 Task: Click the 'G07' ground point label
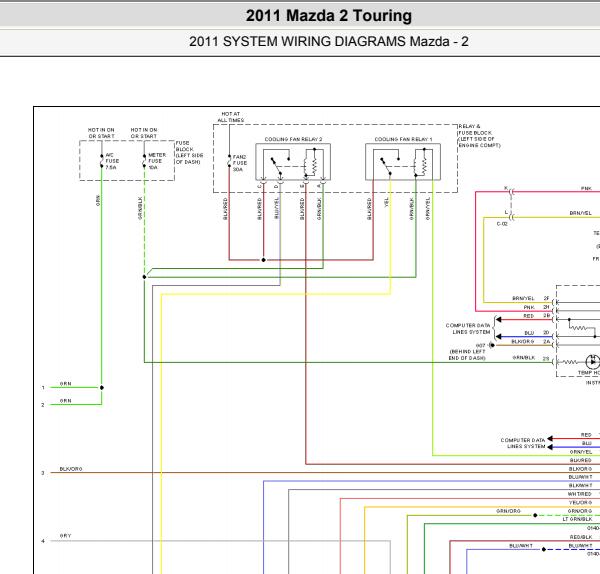tap(481, 346)
